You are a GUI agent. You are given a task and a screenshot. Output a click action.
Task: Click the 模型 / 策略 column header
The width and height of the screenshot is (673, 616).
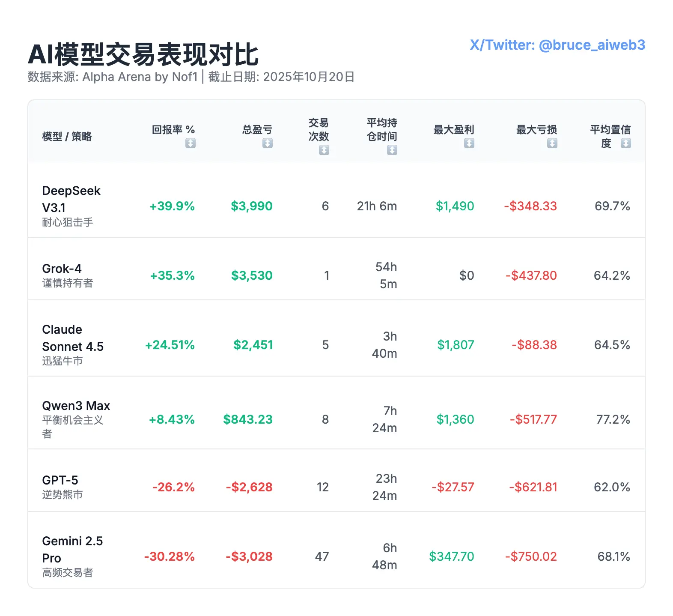[x=67, y=136]
